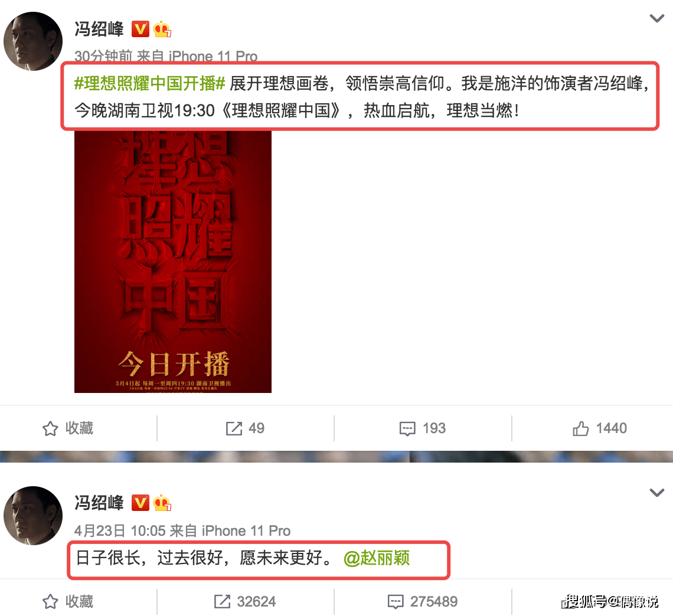673x616 pixels.
Task: Click the repost icon showing 49
Action: (234, 428)
